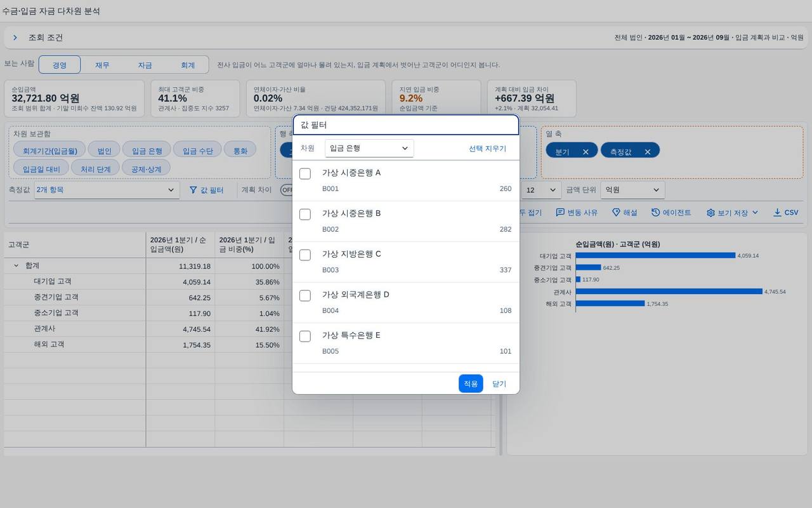The image size is (812, 508).
Task: Open the dropdown showing 12
Action: click(x=541, y=190)
